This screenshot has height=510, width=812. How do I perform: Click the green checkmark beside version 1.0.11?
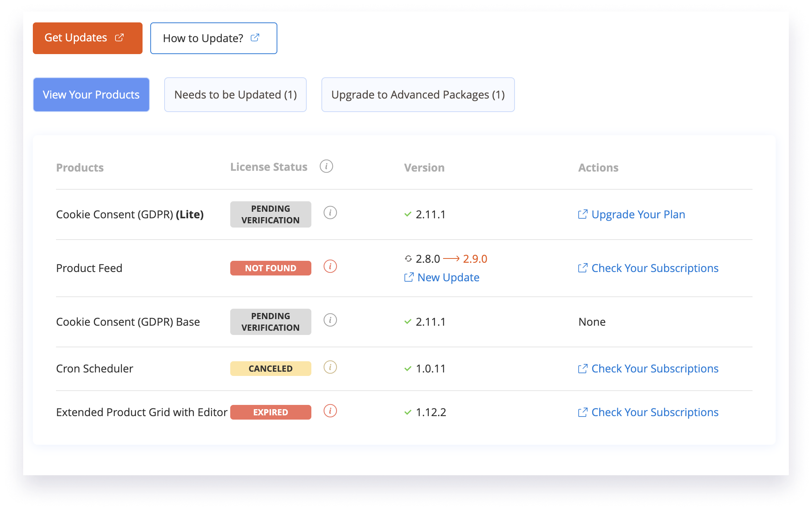pyautogui.click(x=408, y=368)
